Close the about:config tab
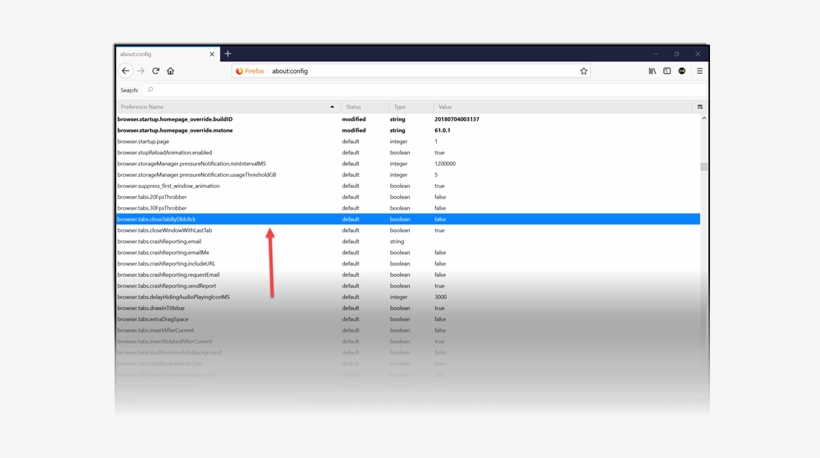Image resolution: width=820 pixels, height=458 pixels. [212, 54]
